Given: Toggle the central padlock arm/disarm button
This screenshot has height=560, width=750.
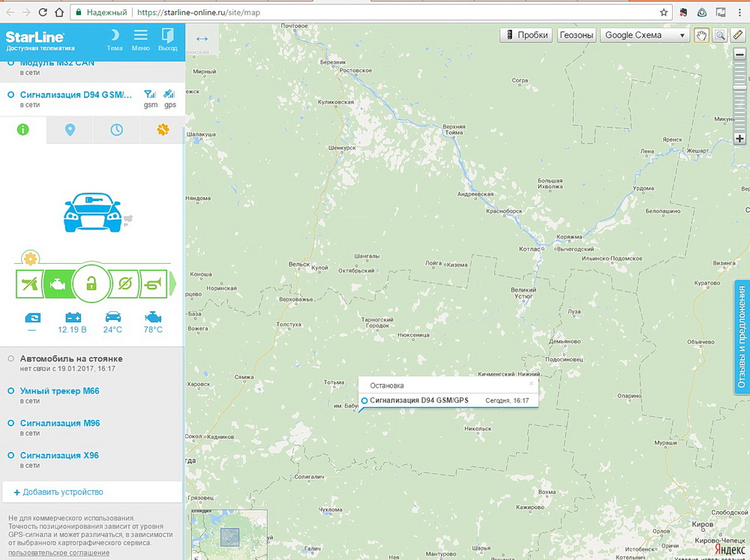Looking at the screenshot, I should point(91,284).
